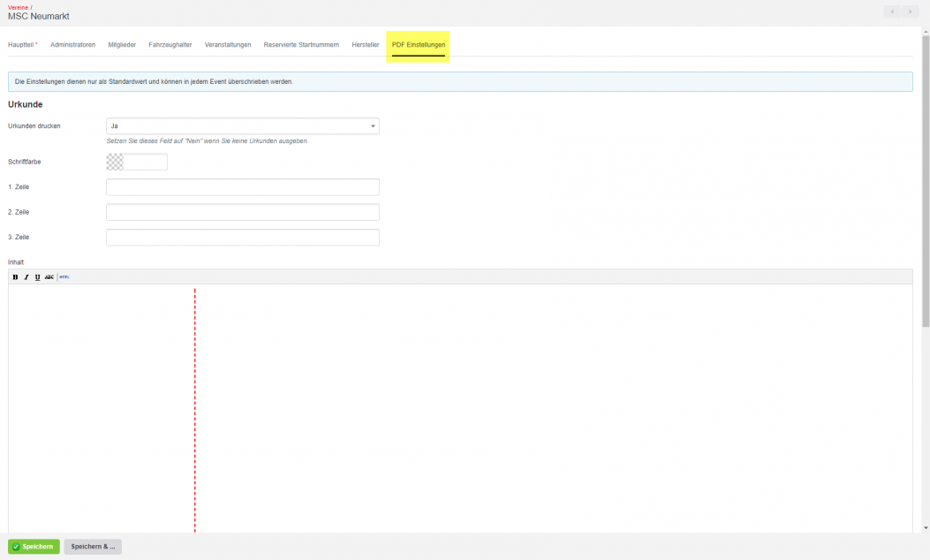Click into the 3. Zeile input field
This screenshot has width=930, height=560.
(x=243, y=238)
